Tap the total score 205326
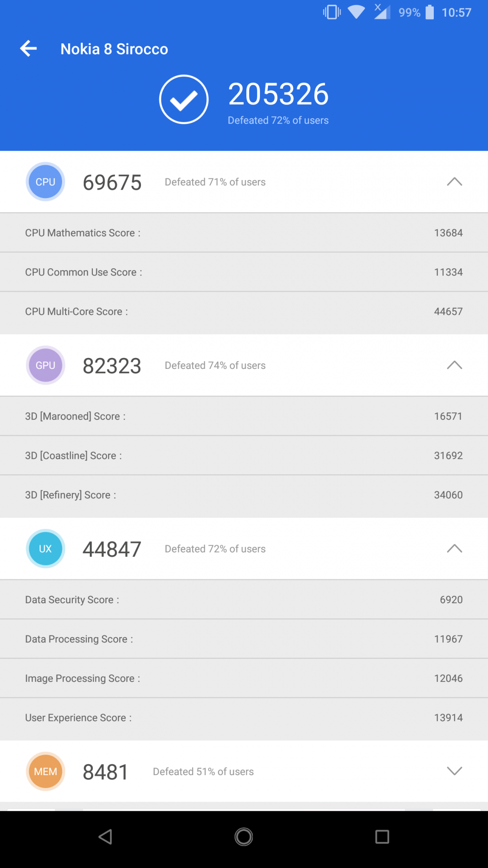488x868 pixels. pyautogui.click(x=278, y=94)
